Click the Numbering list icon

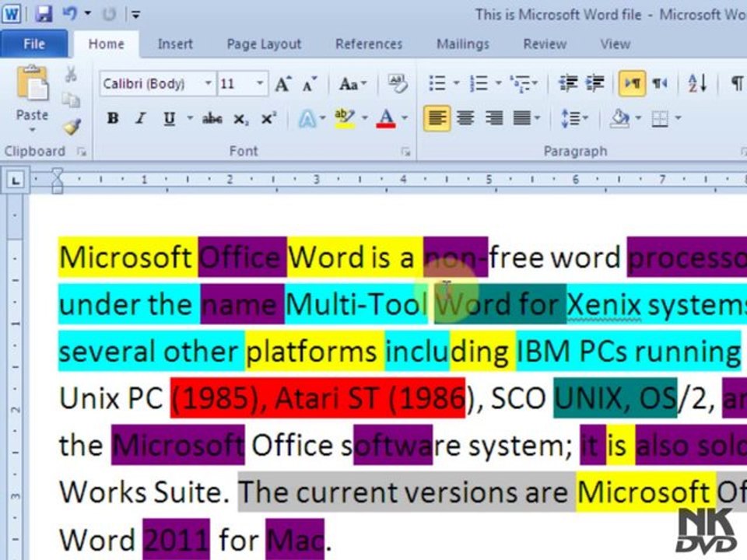[479, 83]
